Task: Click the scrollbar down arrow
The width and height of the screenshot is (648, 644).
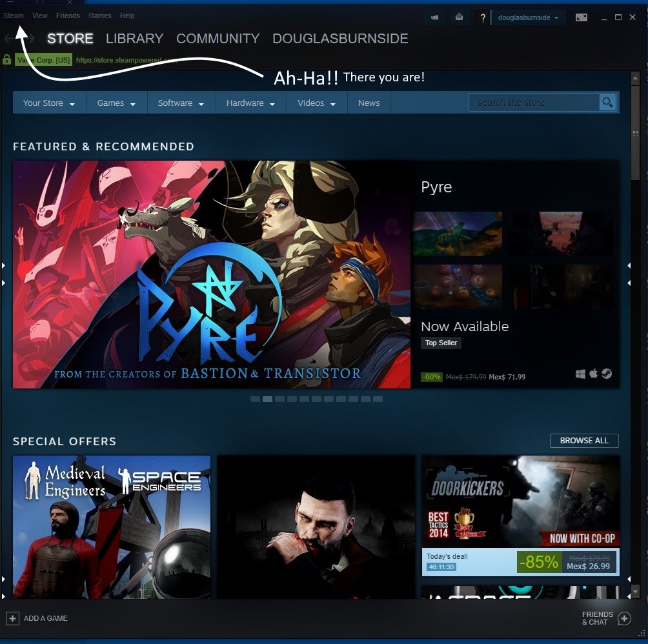Action: coord(635,592)
